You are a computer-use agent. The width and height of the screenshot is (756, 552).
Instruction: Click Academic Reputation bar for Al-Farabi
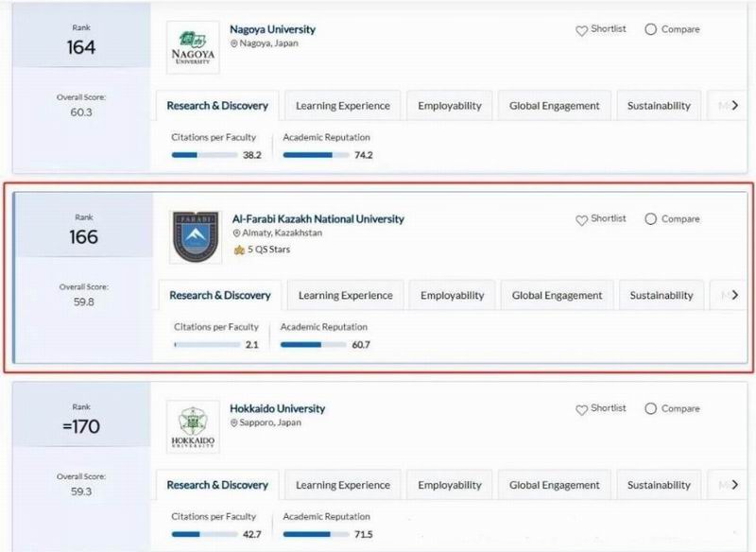314,345
